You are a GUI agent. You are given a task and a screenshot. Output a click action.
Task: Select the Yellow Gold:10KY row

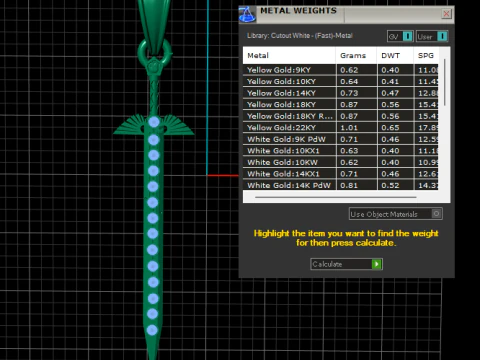pos(341,82)
